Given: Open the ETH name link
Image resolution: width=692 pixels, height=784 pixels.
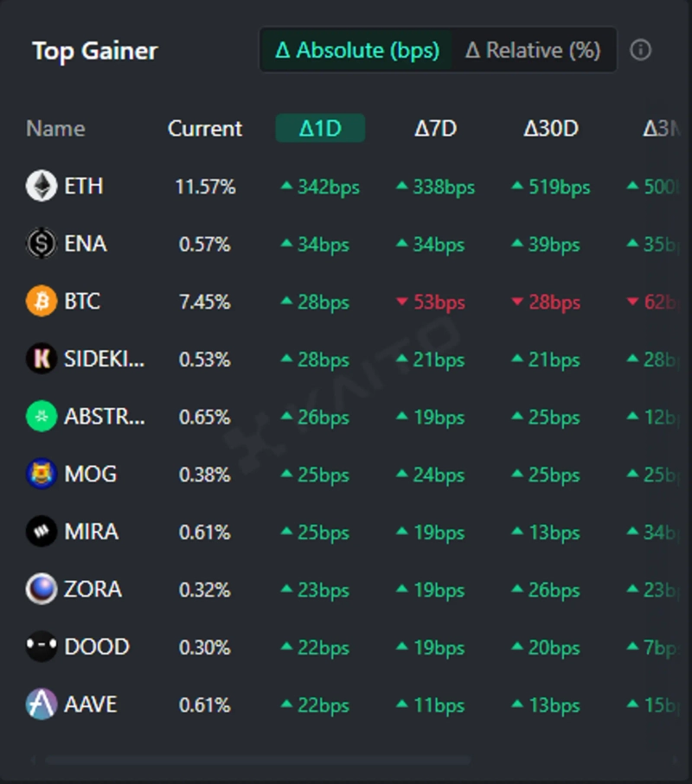Looking at the screenshot, I should [x=83, y=186].
